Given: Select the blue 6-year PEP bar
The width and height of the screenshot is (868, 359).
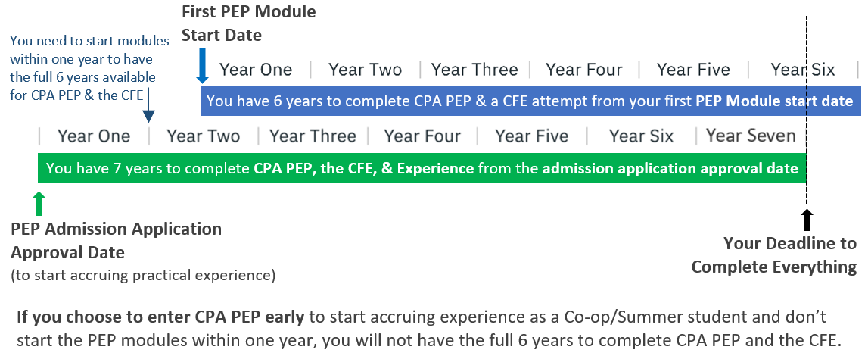Looking at the screenshot, I should coord(530,101).
